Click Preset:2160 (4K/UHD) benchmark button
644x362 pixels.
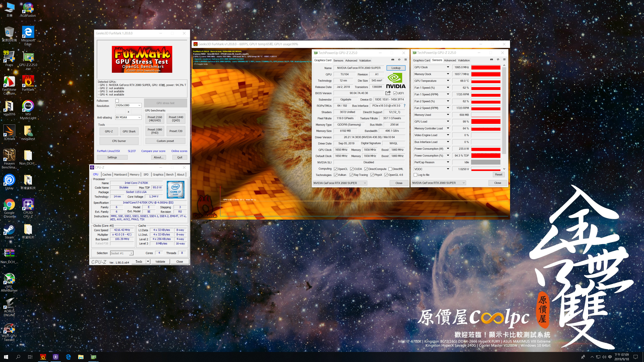pos(155,119)
